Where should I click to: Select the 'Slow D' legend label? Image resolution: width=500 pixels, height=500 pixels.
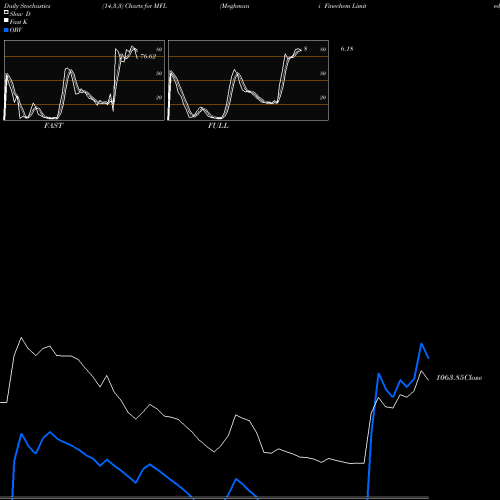tap(20, 14)
